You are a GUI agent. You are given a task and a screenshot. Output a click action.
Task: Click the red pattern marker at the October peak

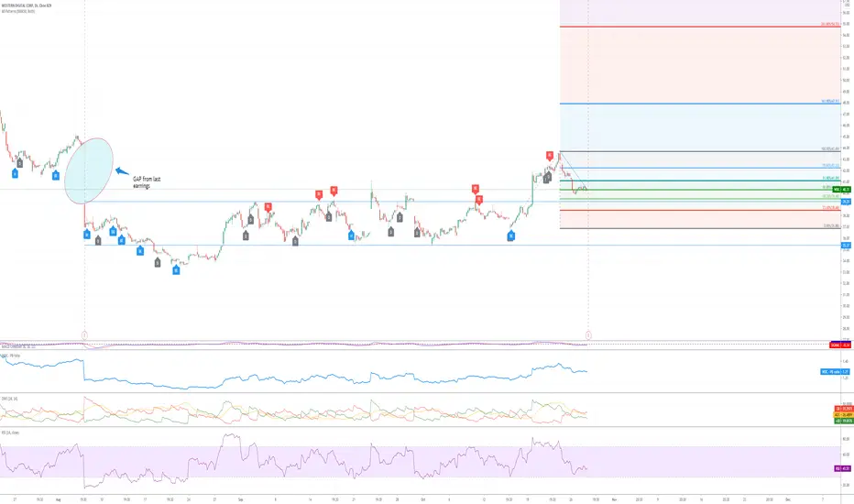point(550,156)
